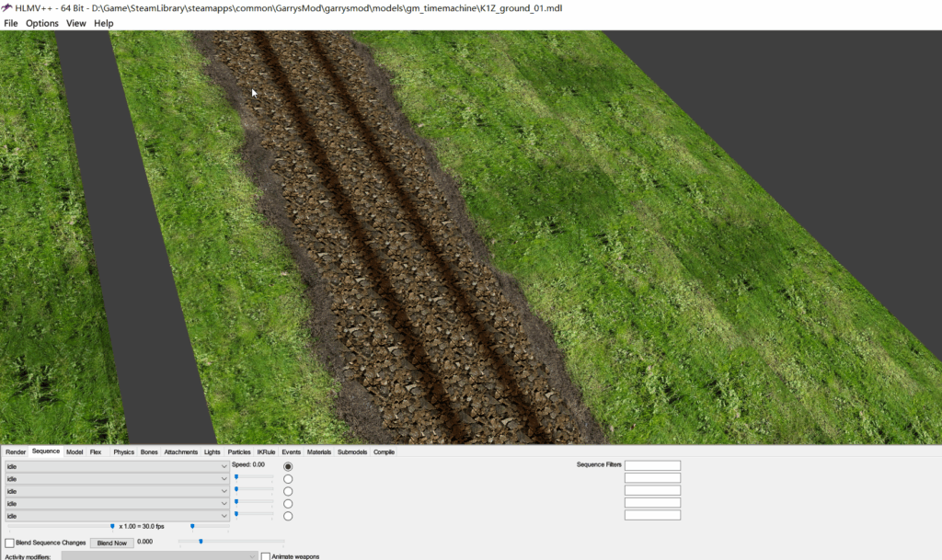Select the fourth sequence layer radio button
Image resolution: width=942 pixels, height=560 pixels.
(288, 504)
